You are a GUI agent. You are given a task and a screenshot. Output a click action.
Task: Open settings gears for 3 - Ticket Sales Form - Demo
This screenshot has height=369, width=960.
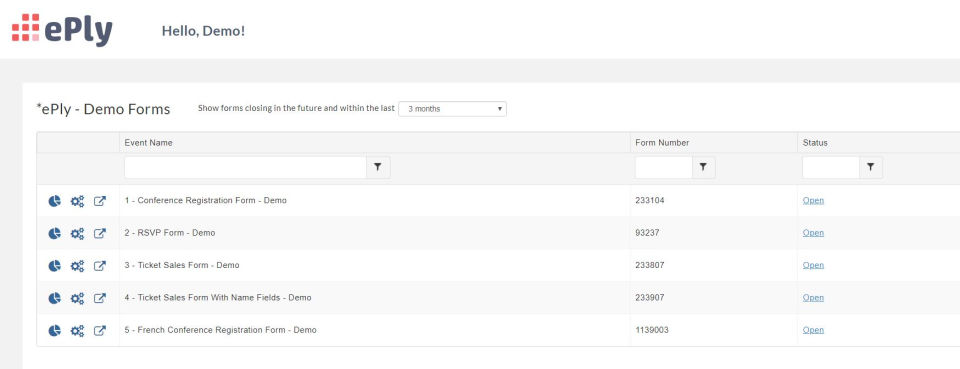[x=77, y=266]
